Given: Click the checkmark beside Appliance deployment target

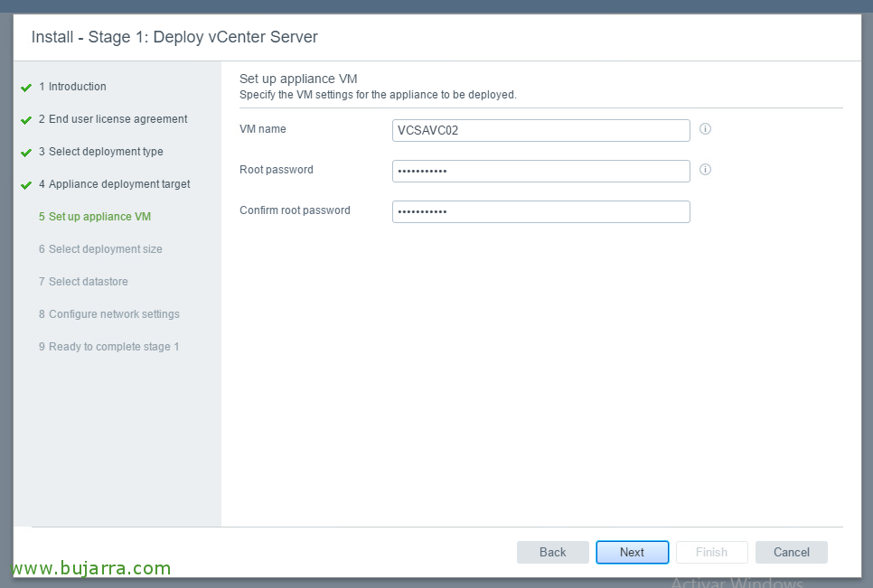Looking at the screenshot, I should click(26, 184).
